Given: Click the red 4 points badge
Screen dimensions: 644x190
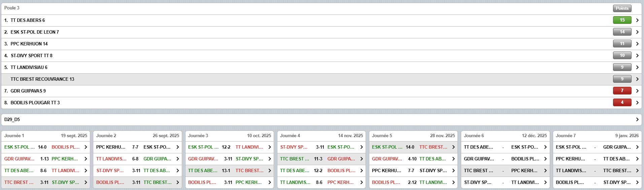Looking at the screenshot, I should click(x=622, y=103).
